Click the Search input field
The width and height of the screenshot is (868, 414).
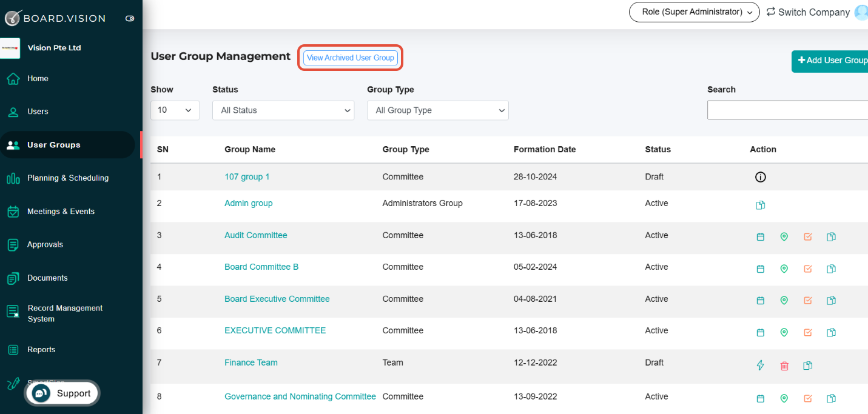click(787, 110)
